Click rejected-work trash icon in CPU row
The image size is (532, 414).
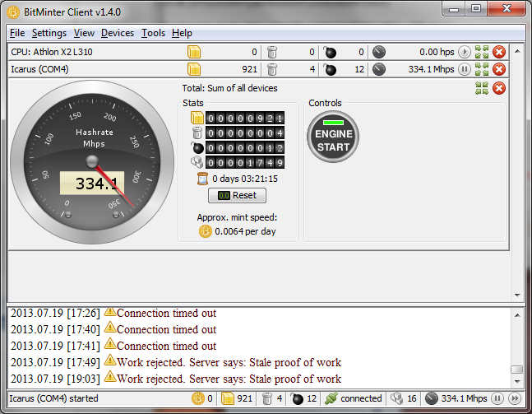(272, 52)
